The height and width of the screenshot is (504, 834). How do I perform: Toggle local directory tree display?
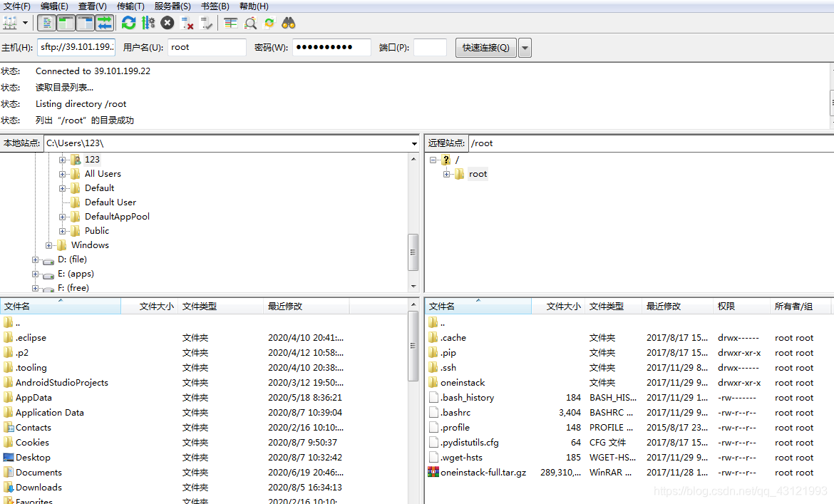66,23
